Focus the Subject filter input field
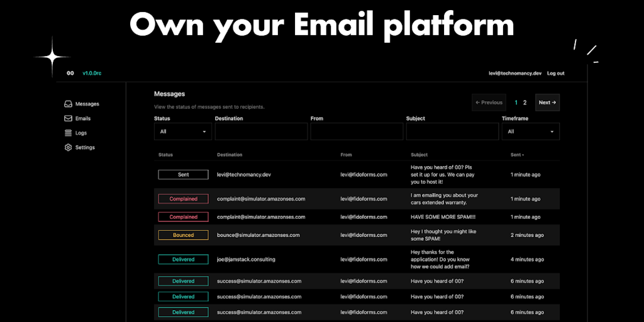Image resolution: width=644 pixels, height=322 pixels. [x=452, y=131]
